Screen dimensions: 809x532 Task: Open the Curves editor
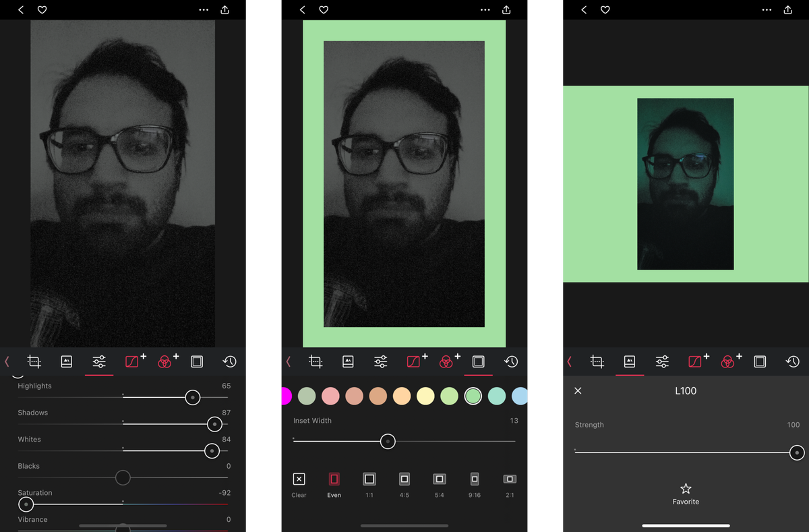pos(131,361)
